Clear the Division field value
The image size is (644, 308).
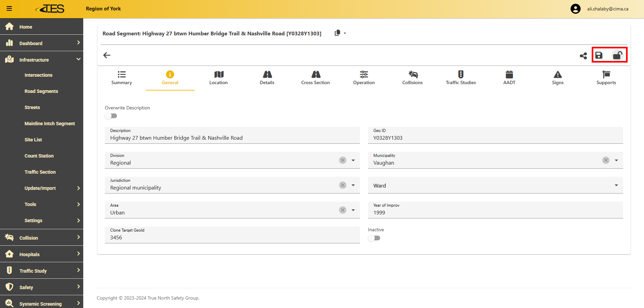343,160
